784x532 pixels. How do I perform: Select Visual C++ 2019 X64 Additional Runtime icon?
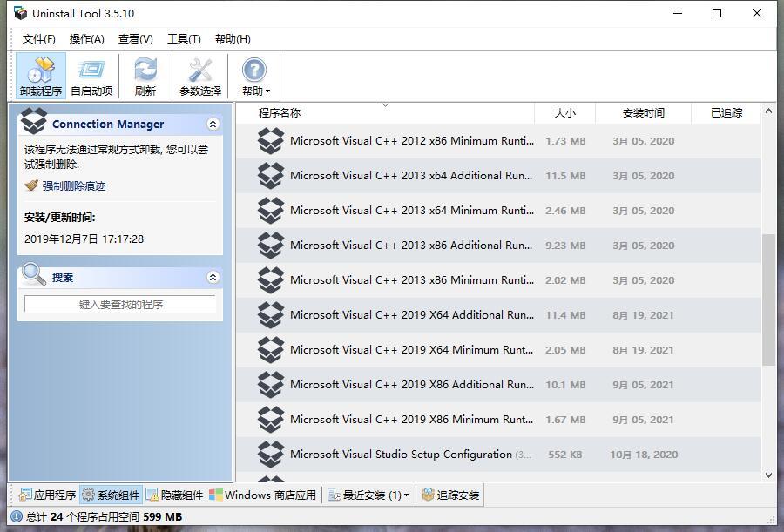pos(271,315)
